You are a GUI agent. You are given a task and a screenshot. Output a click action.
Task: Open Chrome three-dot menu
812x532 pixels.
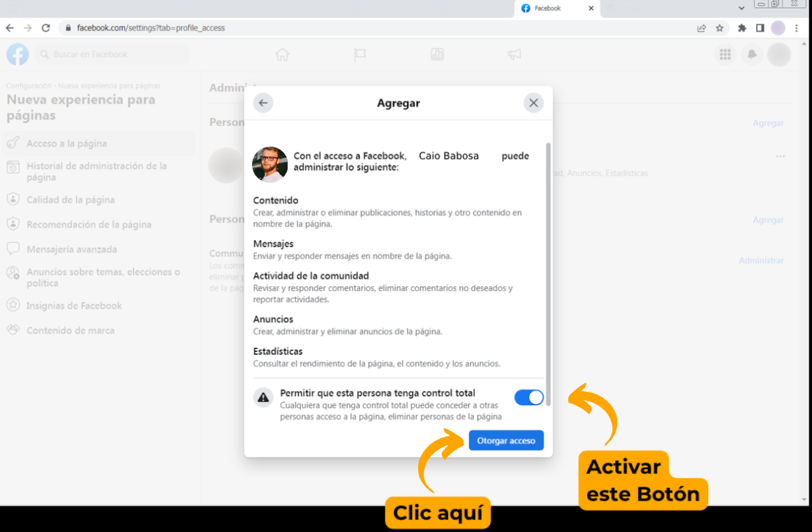tap(797, 28)
